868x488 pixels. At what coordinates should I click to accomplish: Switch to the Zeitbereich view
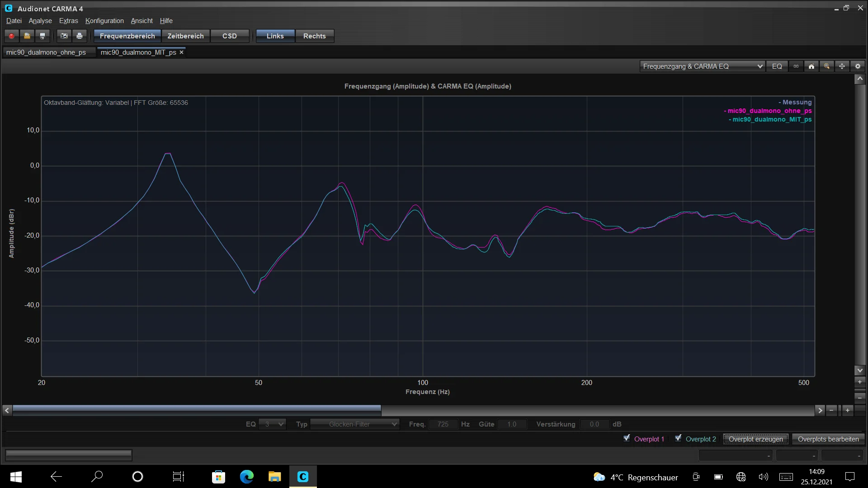click(186, 36)
